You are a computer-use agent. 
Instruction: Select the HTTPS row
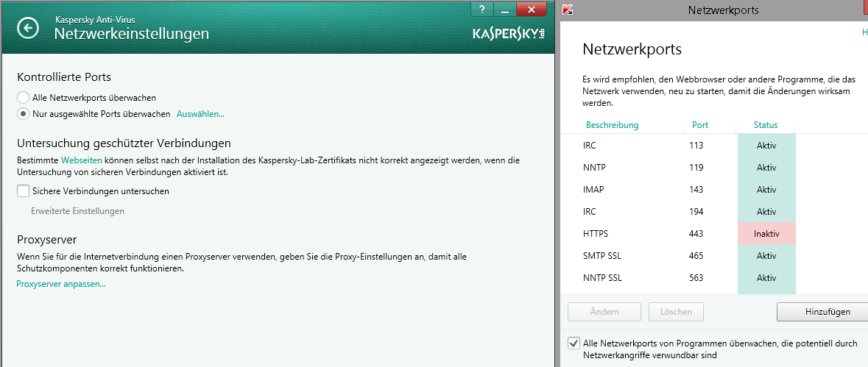(x=714, y=234)
